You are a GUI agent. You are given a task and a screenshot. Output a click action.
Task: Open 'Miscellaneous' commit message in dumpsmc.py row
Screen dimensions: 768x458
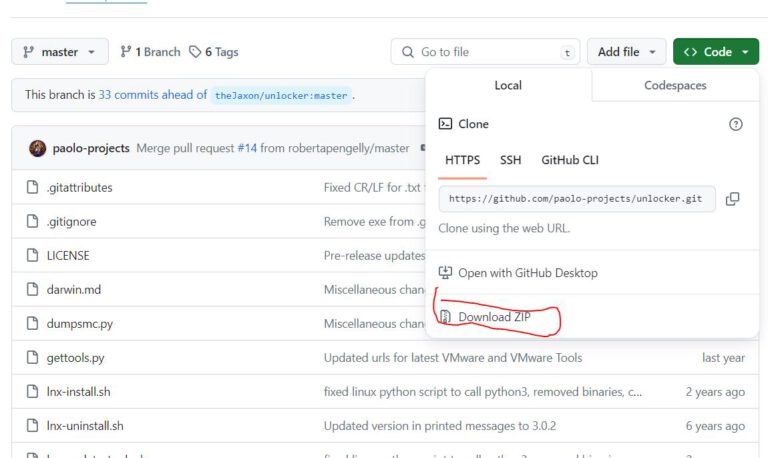point(375,324)
